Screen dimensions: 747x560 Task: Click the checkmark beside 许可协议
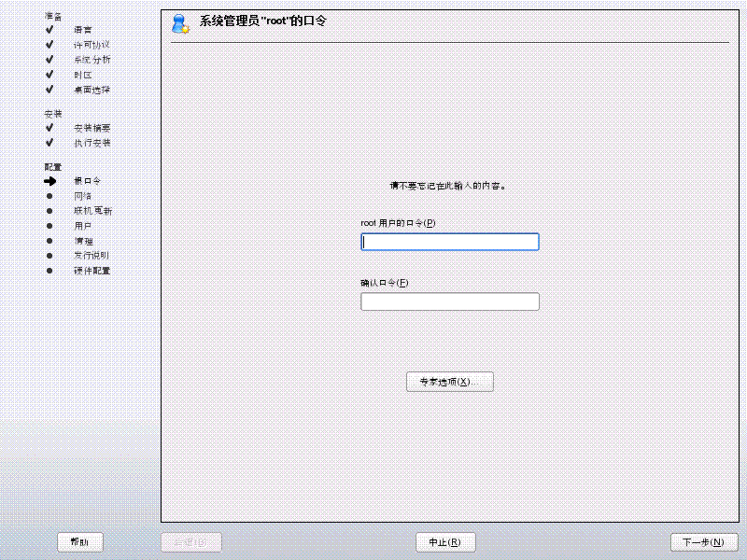pyautogui.click(x=49, y=45)
